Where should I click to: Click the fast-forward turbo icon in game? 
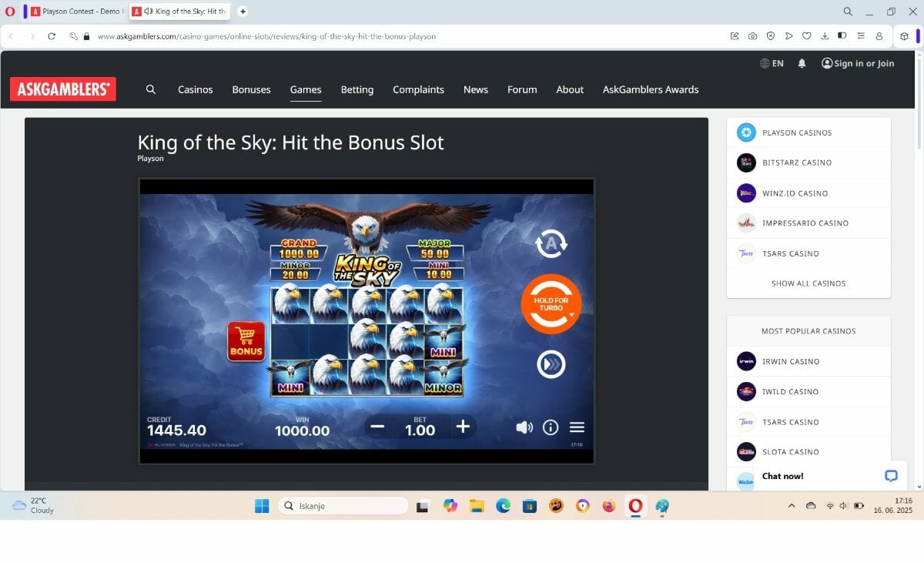pyautogui.click(x=551, y=364)
